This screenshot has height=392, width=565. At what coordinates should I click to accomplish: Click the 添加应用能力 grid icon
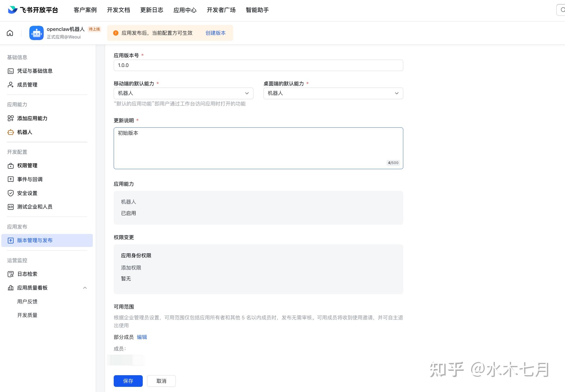point(11,118)
